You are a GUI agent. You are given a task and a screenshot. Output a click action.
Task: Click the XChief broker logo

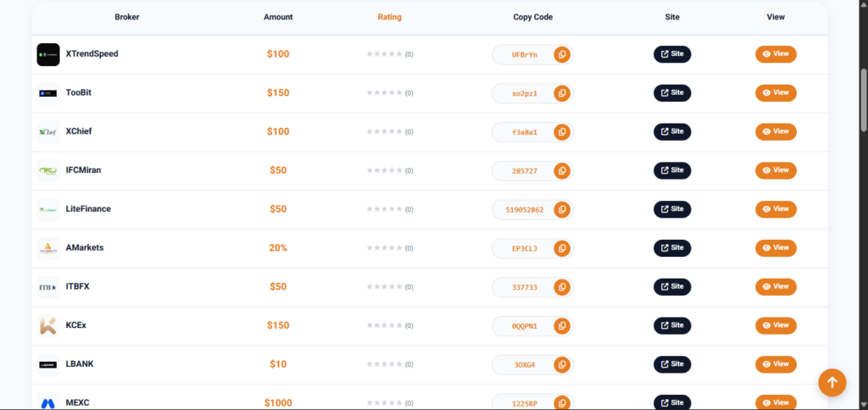(48, 131)
